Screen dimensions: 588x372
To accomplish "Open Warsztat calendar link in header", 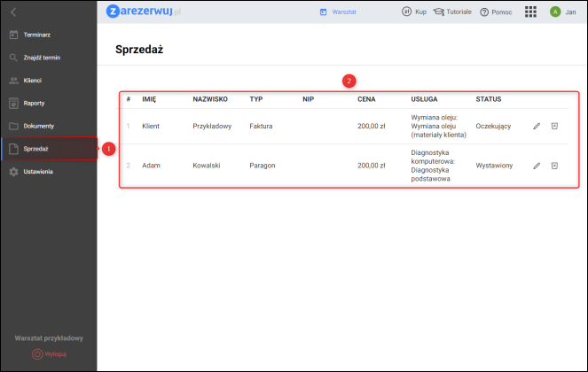I will 338,12.
